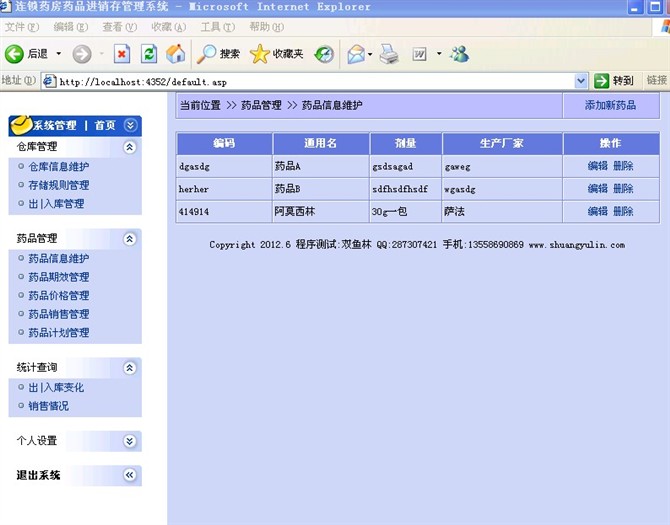
Task: Click the Refresh page icon
Action: pos(149,54)
